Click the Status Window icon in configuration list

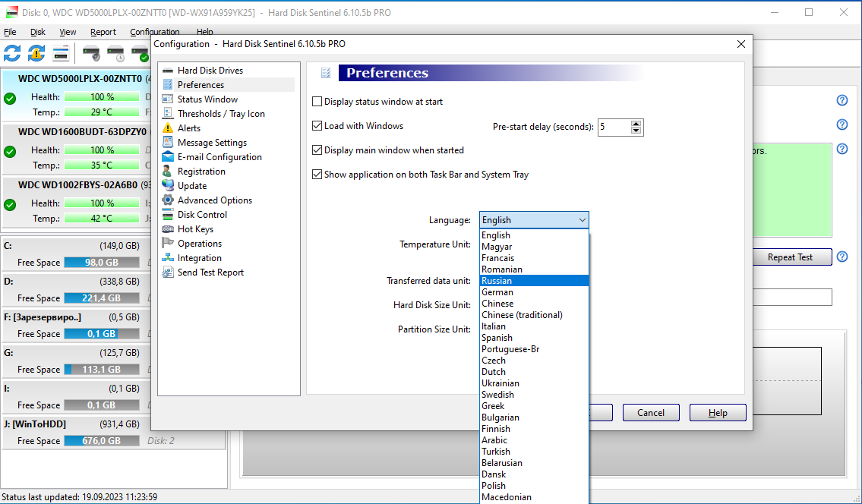click(168, 99)
